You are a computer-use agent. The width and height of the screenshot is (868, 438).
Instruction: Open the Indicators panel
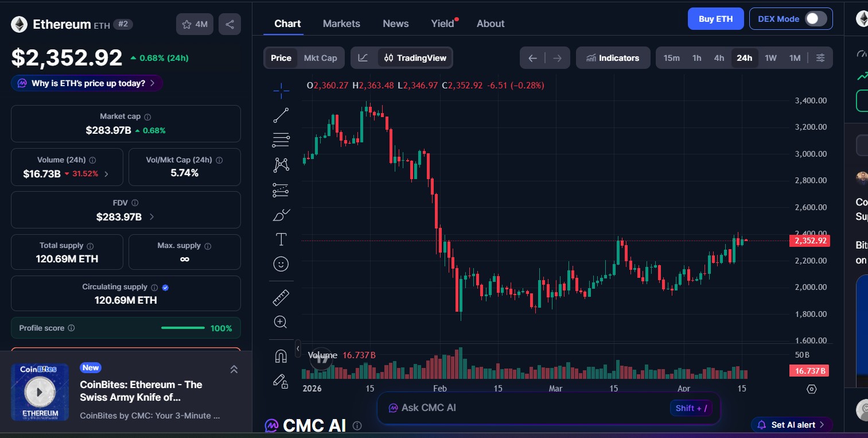click(613, 57)
